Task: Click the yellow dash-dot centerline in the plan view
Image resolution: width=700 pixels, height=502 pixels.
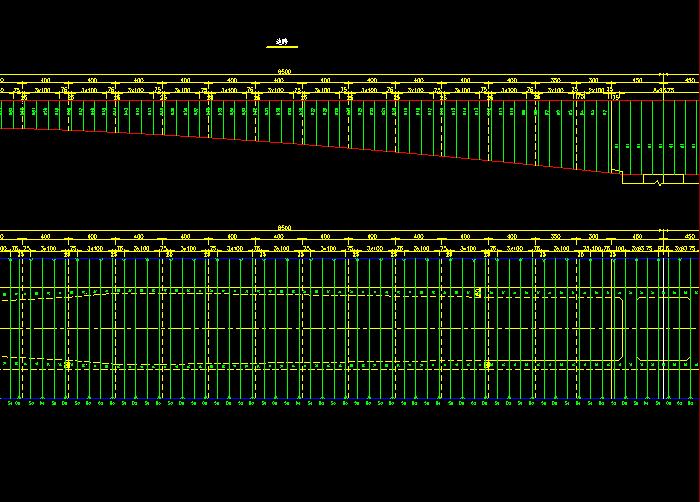Action: coord(300,328)
